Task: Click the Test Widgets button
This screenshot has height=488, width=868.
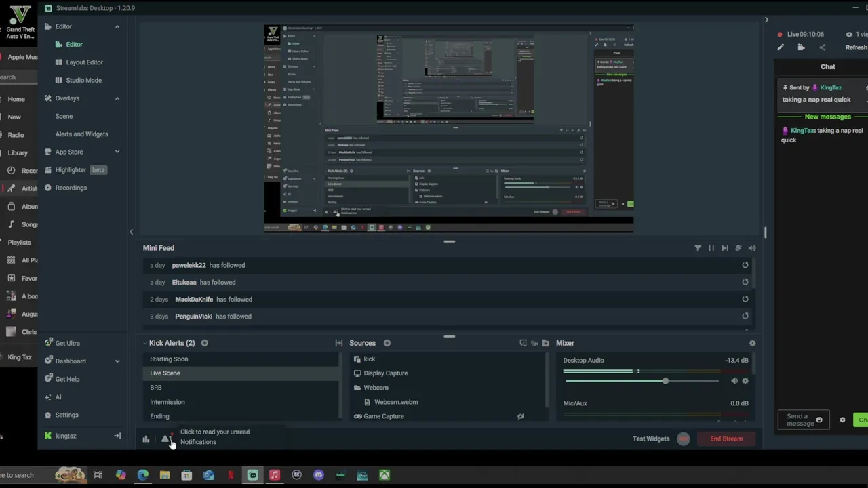Action: 651,439
